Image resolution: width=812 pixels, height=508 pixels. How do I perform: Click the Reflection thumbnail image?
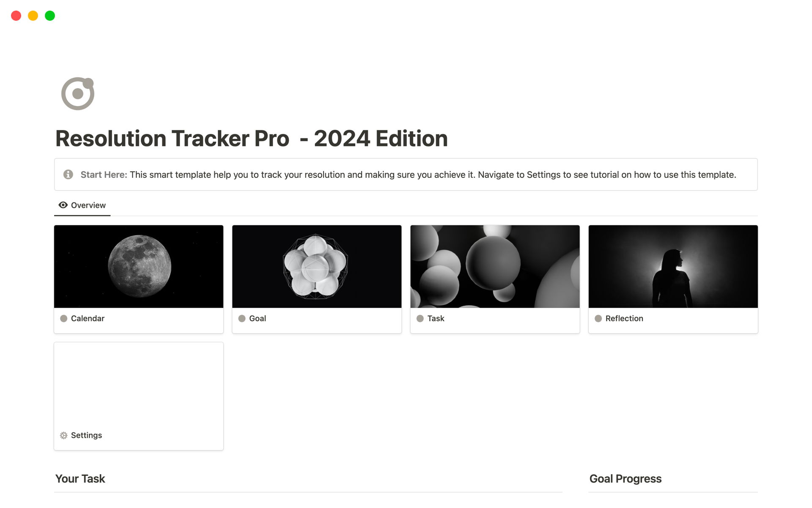pos(672,266)
